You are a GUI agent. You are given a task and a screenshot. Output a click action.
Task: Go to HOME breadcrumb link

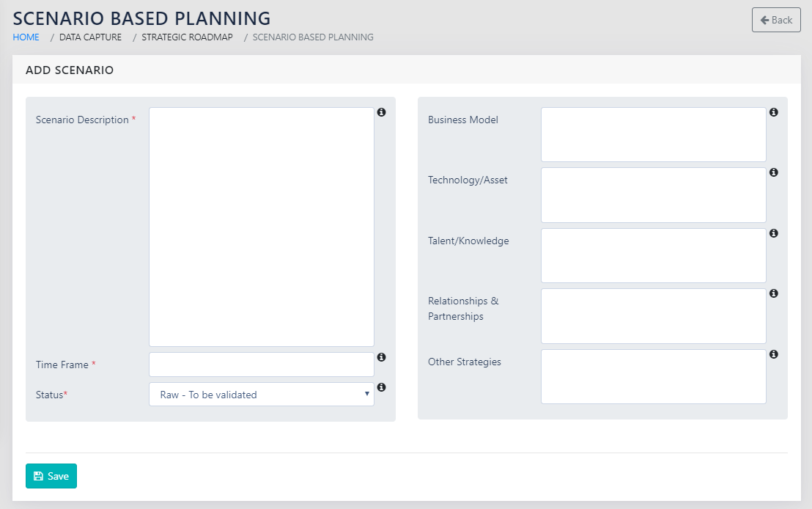(26, 37)
